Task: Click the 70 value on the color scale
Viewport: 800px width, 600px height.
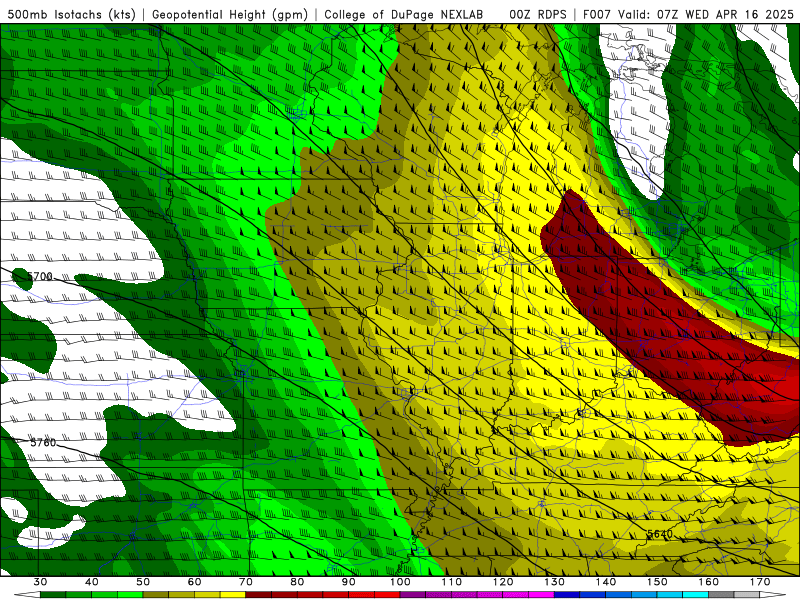Action: pyautogui.click(x=246, y=582)
